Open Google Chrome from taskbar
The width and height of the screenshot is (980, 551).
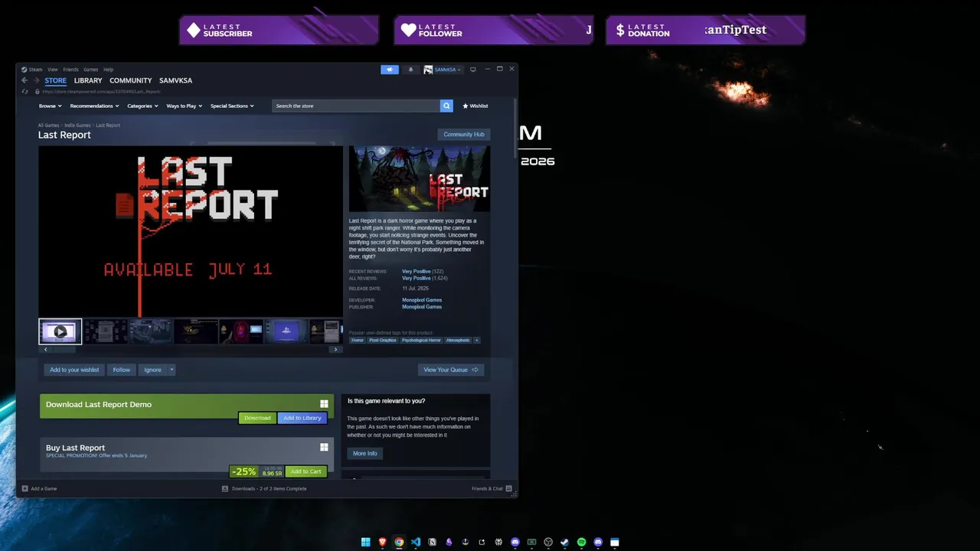[x=399, y=542]
